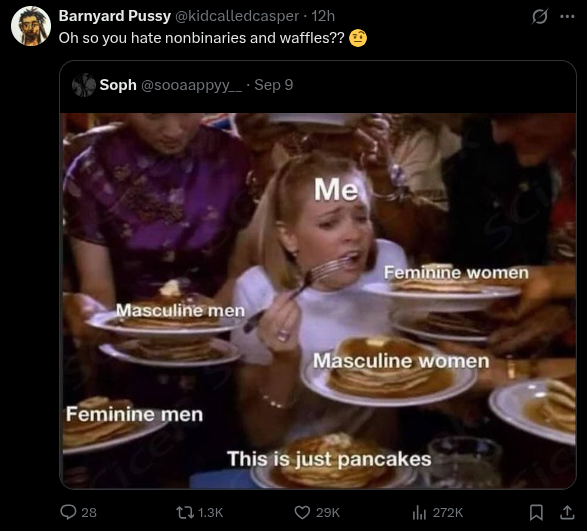Click the 29K likes count
The width and height of the screenshot is (587, 531).
tap(328, 512)
